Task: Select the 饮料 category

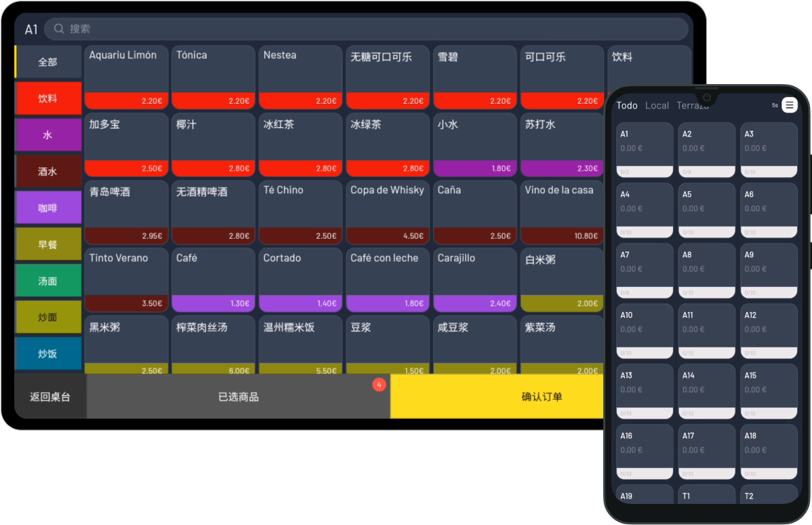Action: (x=47, y=98)
